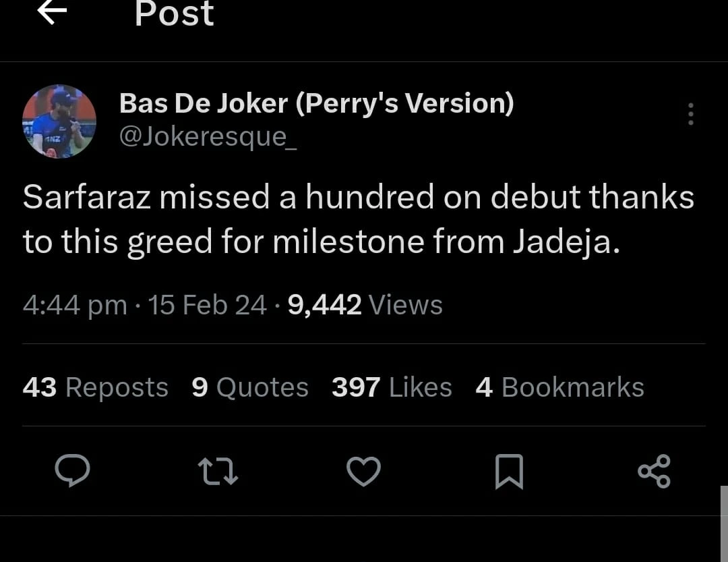
Task: Tap the share icon
Action: click(654, 471)
